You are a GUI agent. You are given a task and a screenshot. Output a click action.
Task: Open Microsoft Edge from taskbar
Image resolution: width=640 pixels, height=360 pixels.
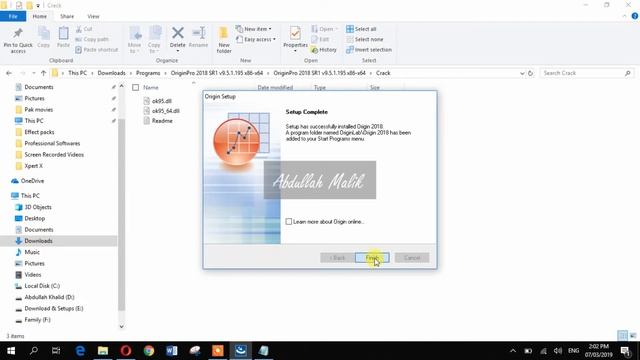pos(80,351)
